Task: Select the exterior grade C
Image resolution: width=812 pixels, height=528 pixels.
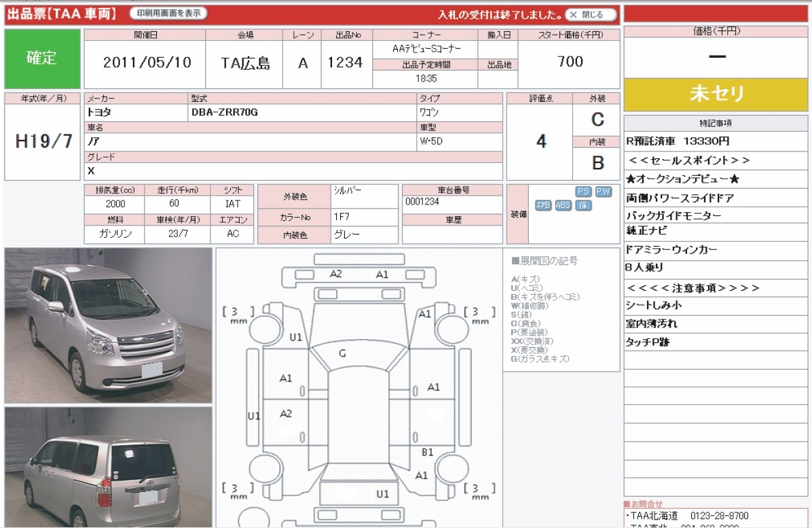Action: (x=597, y=120)
